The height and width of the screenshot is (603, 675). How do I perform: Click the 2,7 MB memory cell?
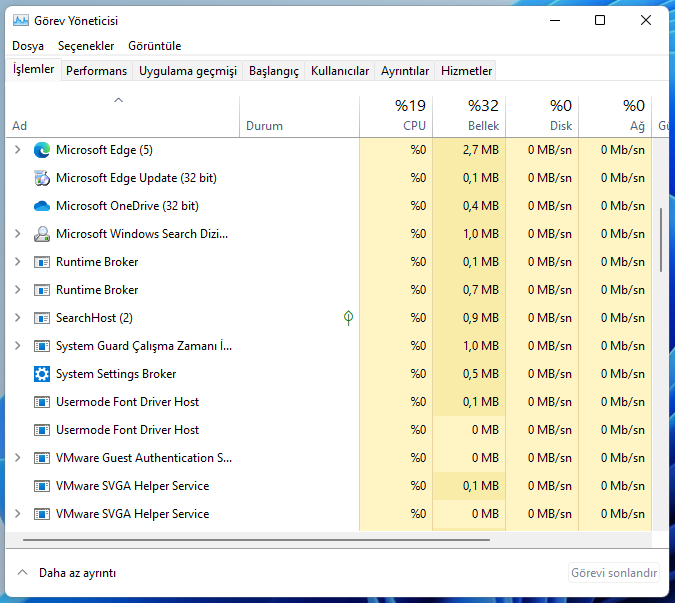pyautogui.click(x=469, y=150)
